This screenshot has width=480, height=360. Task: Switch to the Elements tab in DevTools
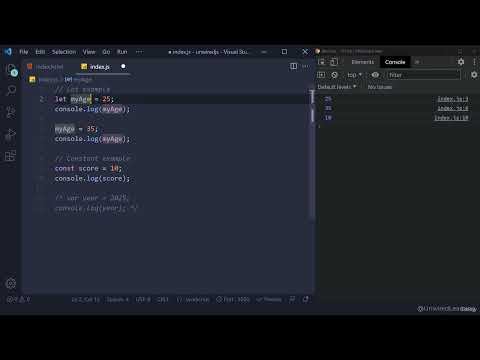pyautogui.click(x=363, y=62)
